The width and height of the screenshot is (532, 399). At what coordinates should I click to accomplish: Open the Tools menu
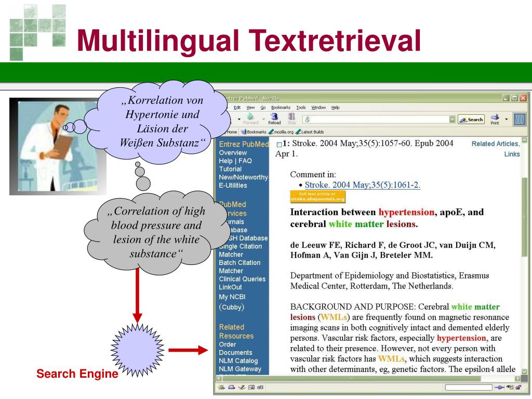pyautogui.click(x=301, y=108)
